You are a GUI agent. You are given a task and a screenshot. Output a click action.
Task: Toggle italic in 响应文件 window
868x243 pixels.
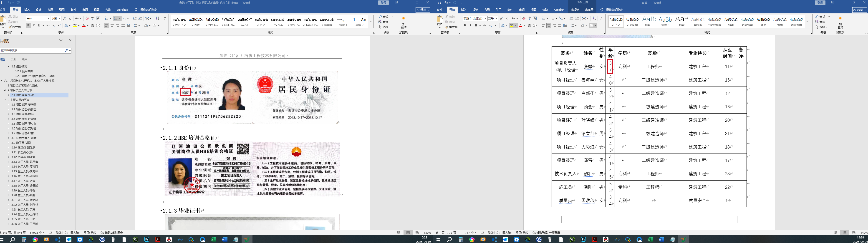tap(34, 26)
